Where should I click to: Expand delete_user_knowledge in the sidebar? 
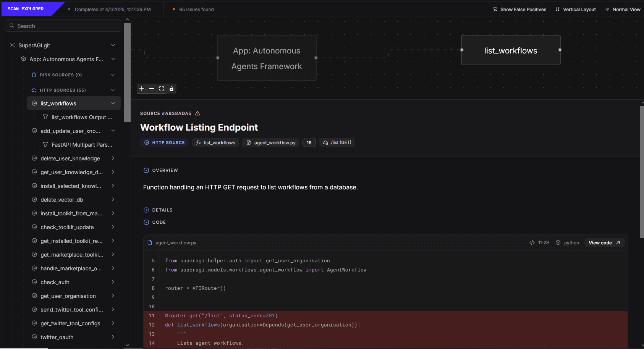(113, 158)
